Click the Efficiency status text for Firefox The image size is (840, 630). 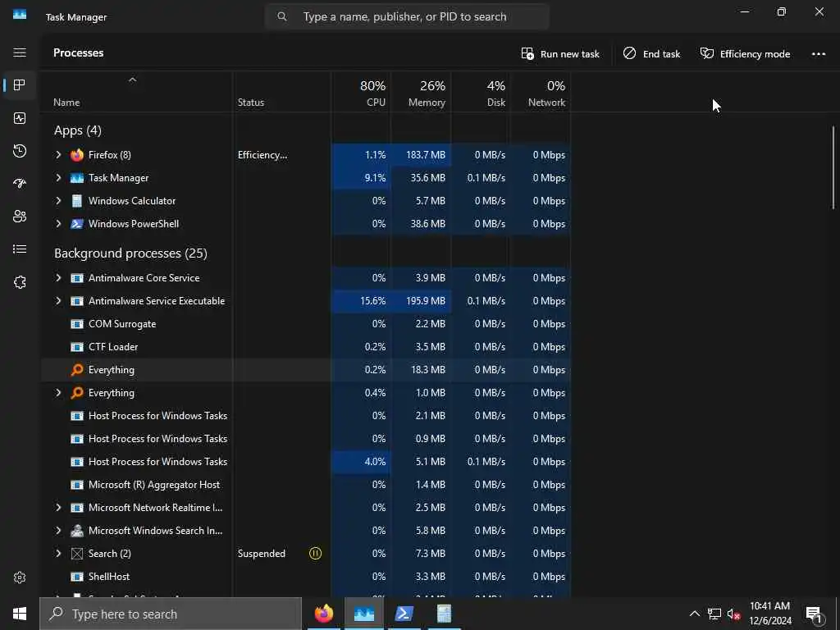coord(262,155)
